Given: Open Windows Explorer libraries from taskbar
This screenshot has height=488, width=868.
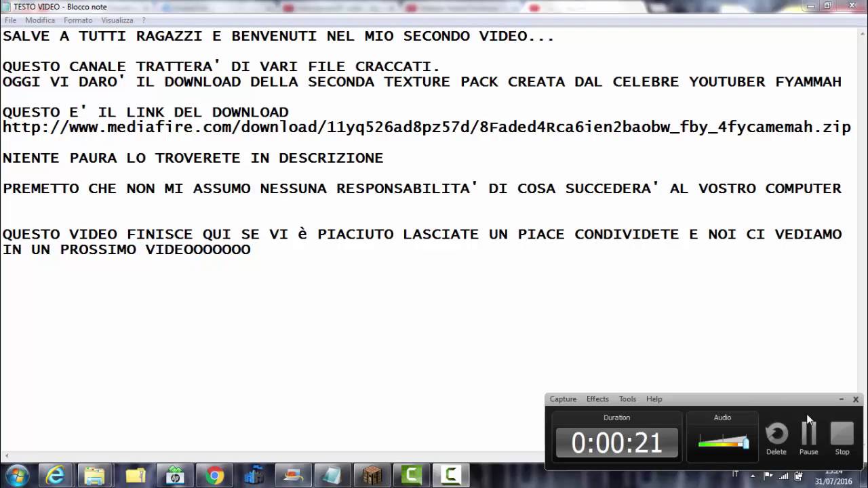Looking at the screenshot, I should click(x=95, y=476).
